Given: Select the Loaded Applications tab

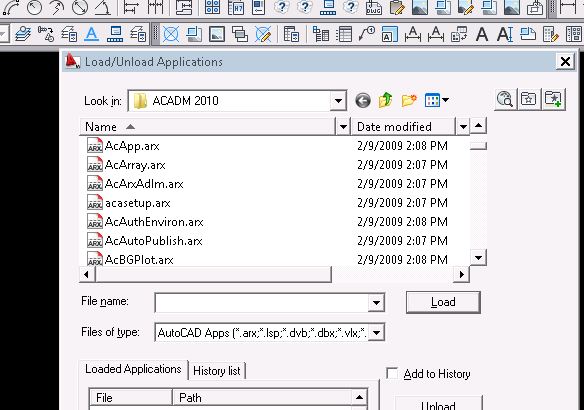Looking at the screenshot, I should tap(133, 369).
